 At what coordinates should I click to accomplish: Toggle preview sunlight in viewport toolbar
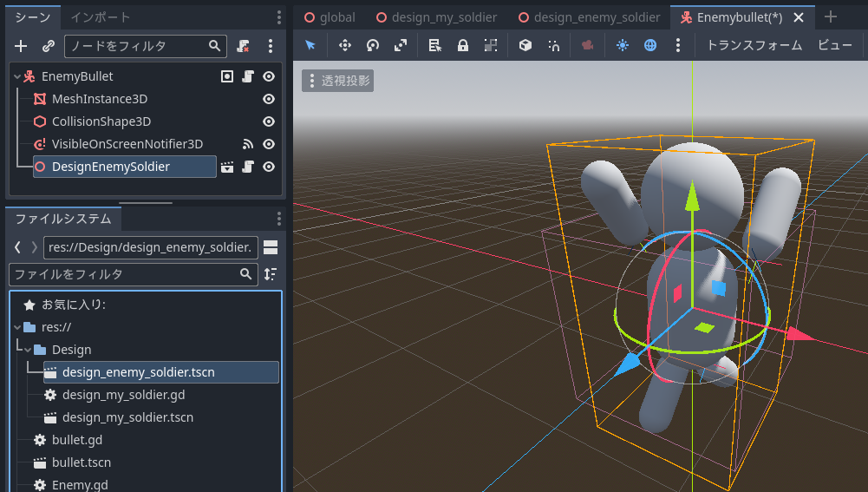[x=622, y=45]
